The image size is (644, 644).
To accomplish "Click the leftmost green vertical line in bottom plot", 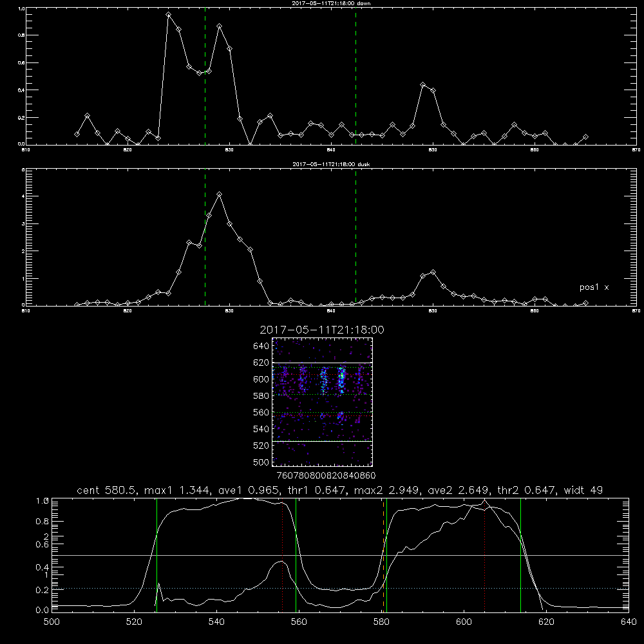I will click(157, 554).
